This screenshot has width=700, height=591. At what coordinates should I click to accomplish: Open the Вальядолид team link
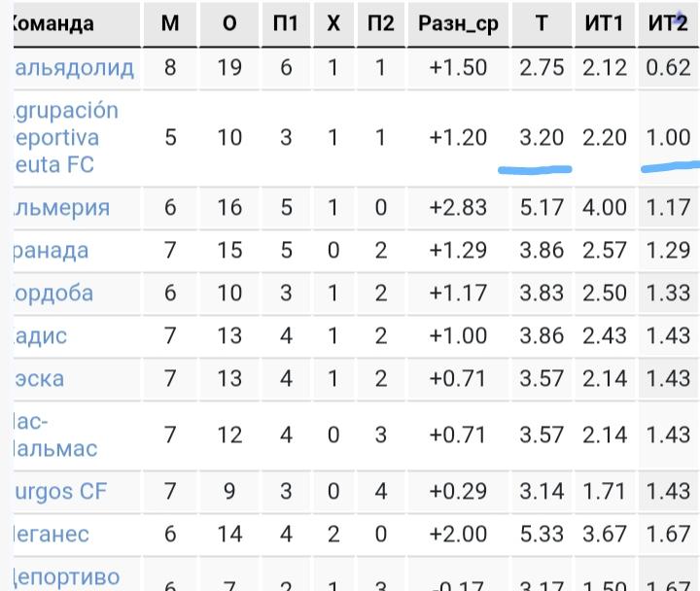click(x=73, y=68)
